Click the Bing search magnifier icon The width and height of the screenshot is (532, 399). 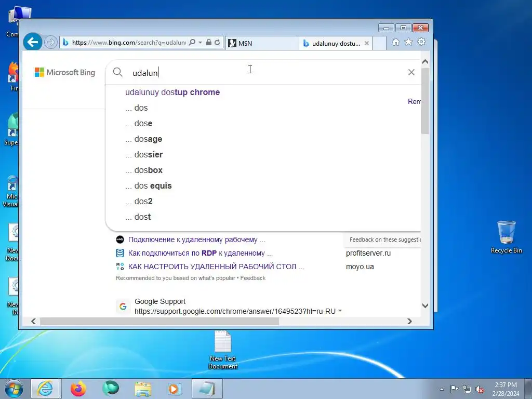click(118, 72)
